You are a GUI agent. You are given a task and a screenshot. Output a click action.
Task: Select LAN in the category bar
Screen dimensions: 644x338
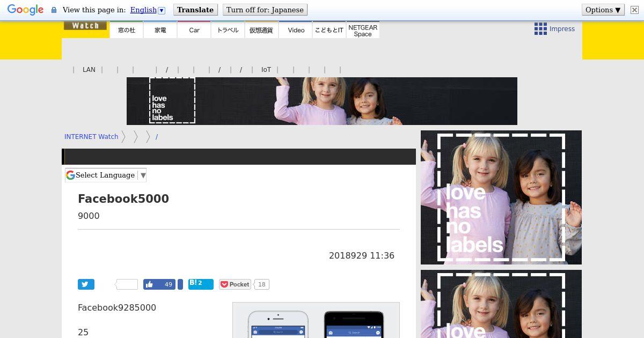point(89,70)
